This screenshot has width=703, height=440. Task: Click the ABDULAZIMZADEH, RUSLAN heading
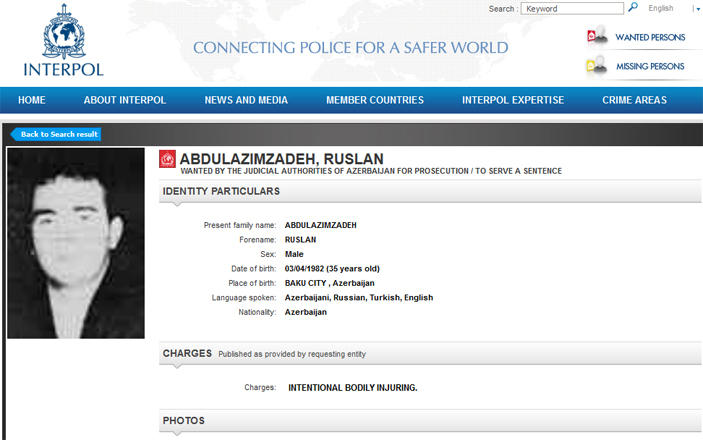[282, 159]
